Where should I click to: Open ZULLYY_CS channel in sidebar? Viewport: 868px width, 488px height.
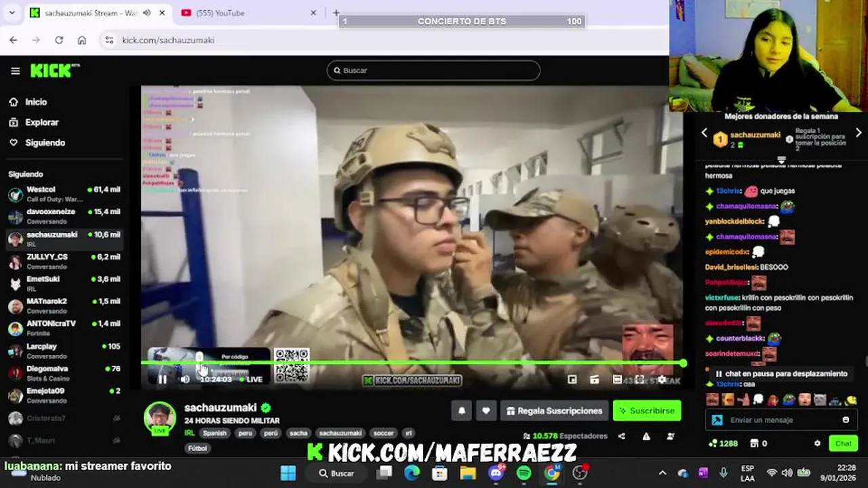click(64, 261)
